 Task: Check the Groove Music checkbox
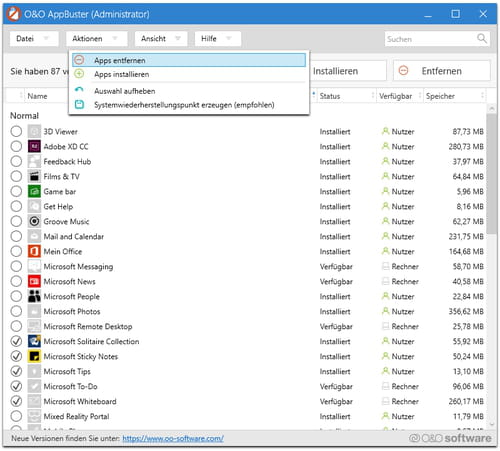click(16, 221)
